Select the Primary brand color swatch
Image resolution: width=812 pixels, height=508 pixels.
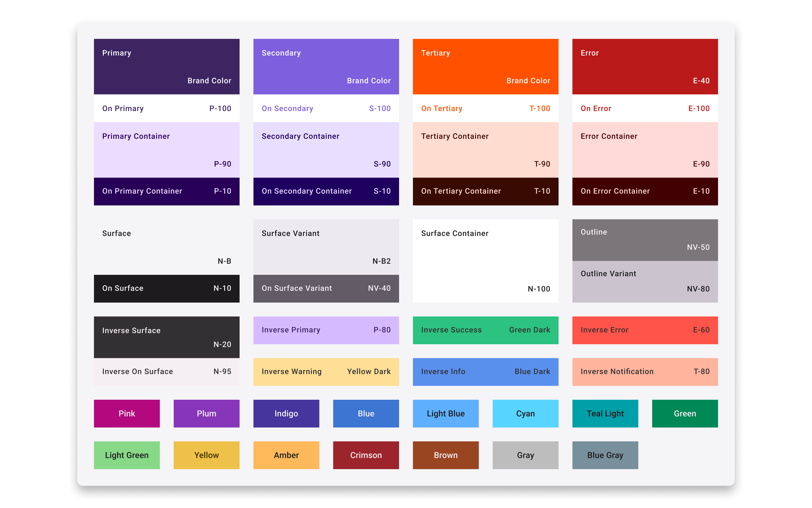[x=166, y=66]
